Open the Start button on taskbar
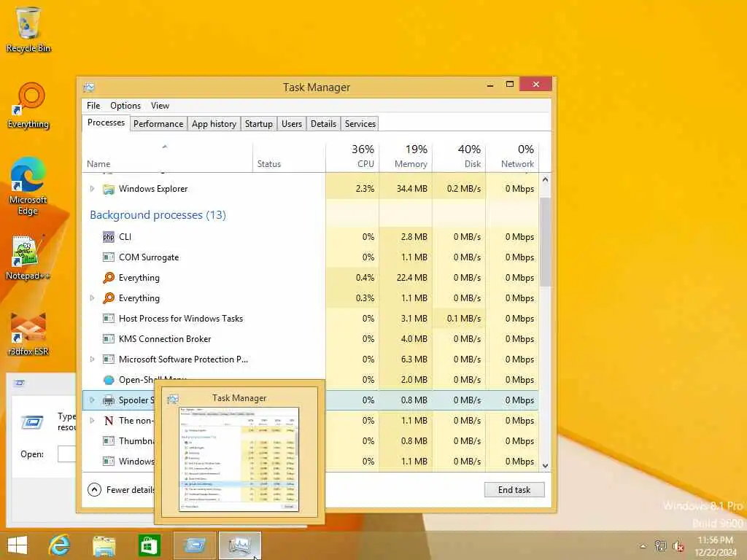 (x=18, y=545)
